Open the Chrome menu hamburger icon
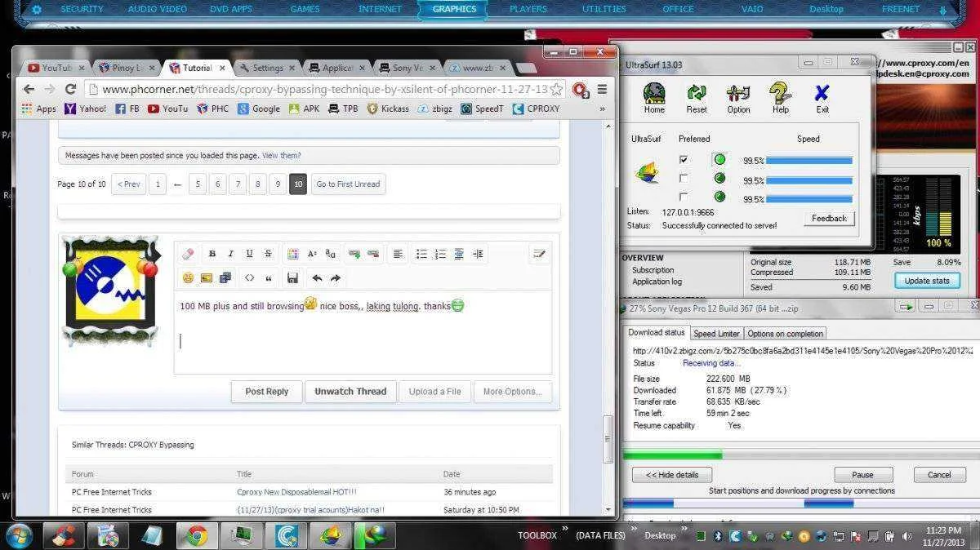The width and height of the screenshot is (980, 550). click(x=603, y=89)
